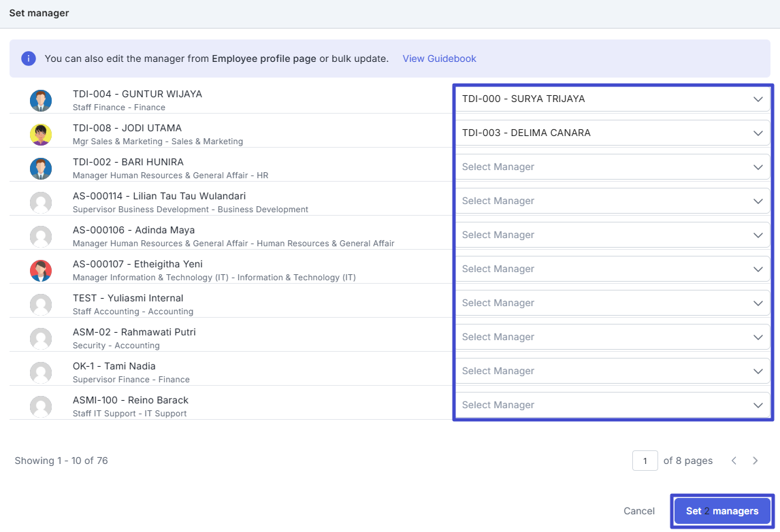The width and height of the screenshot is (780, 532).
Task: Open manager dropdown for Guntur Wijaya
Action: pos(612,99)
